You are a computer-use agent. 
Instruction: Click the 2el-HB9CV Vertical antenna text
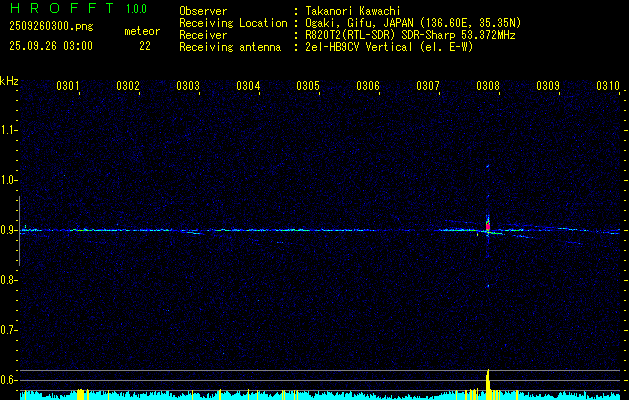click(x=389, y=47)
